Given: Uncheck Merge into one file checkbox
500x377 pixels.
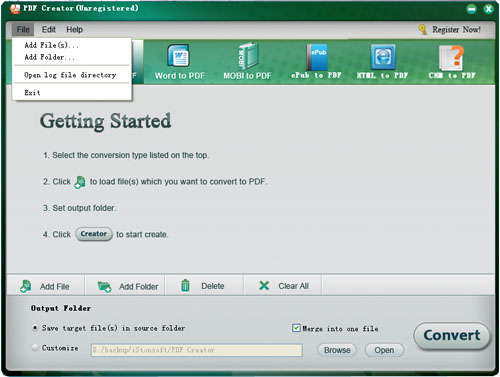Looking at the screenshot, I should point(296,328).
